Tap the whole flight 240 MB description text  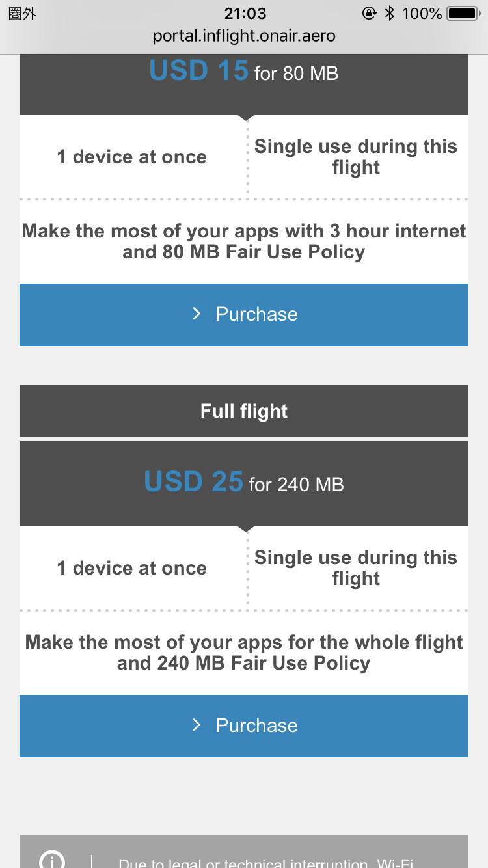pyautogui.click(x=244, y=653)
